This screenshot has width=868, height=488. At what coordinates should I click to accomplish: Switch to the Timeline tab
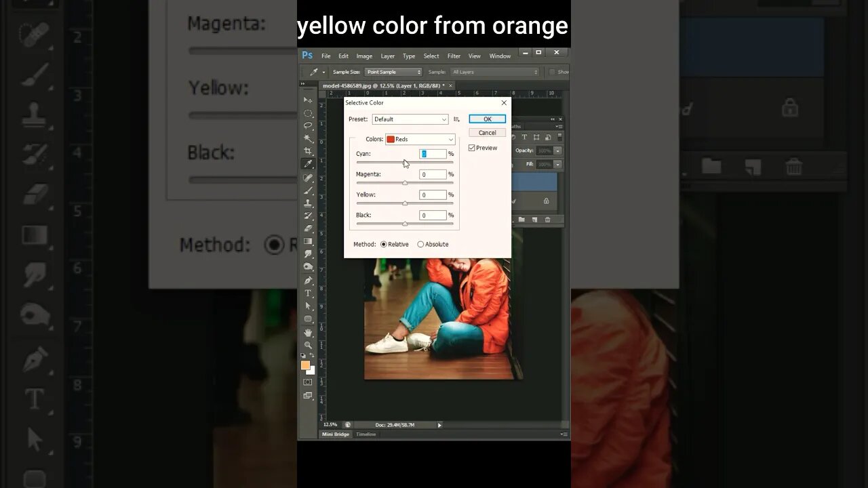tap(366, 434)
